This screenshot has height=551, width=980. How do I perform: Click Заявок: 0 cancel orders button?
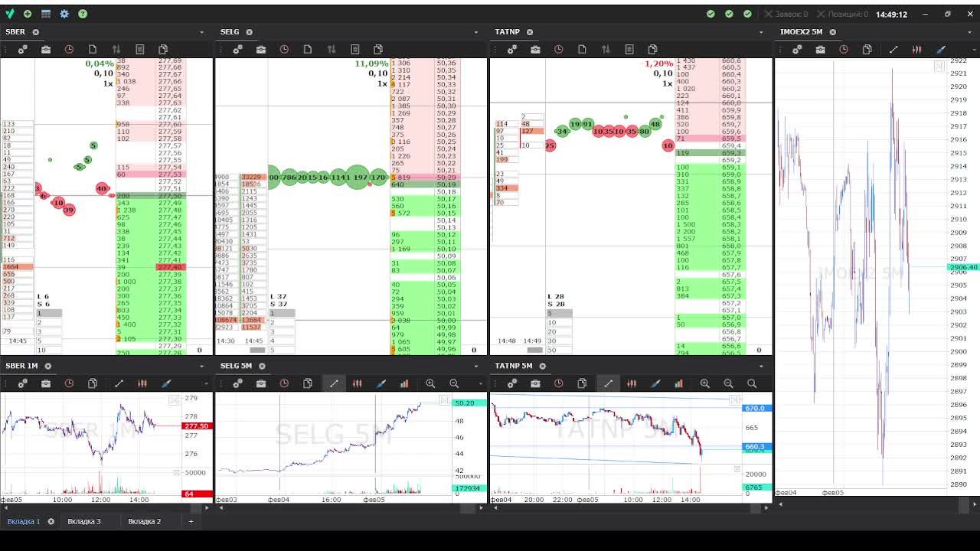point(786,14)
